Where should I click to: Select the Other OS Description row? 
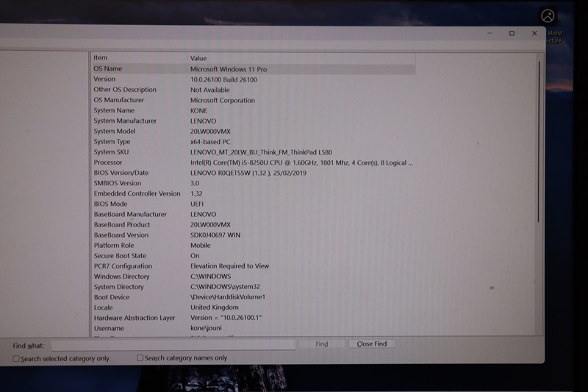click(x=253, y=90)
